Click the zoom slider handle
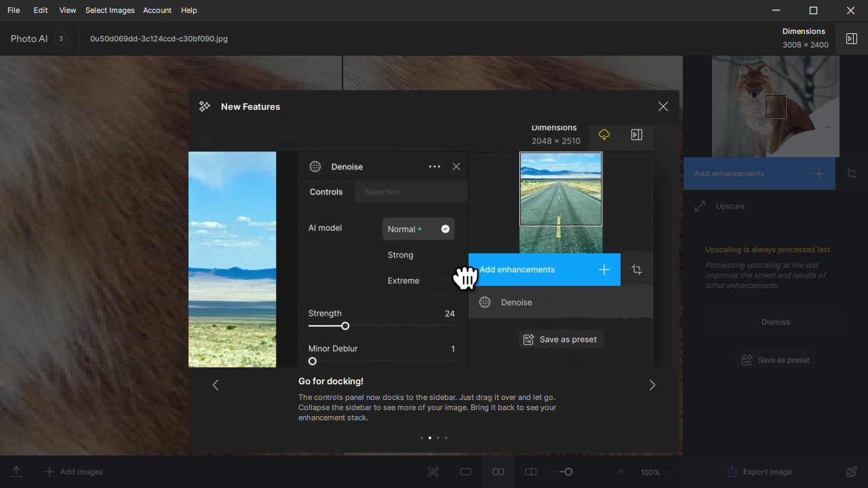868x488 pixels. point(568,472)
